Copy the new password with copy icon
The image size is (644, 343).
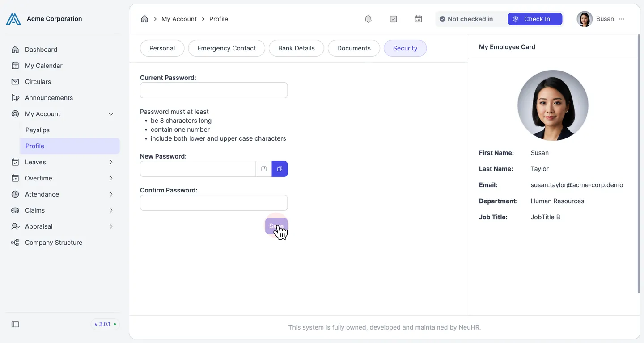pyautogui.click(x=280, y=169)
